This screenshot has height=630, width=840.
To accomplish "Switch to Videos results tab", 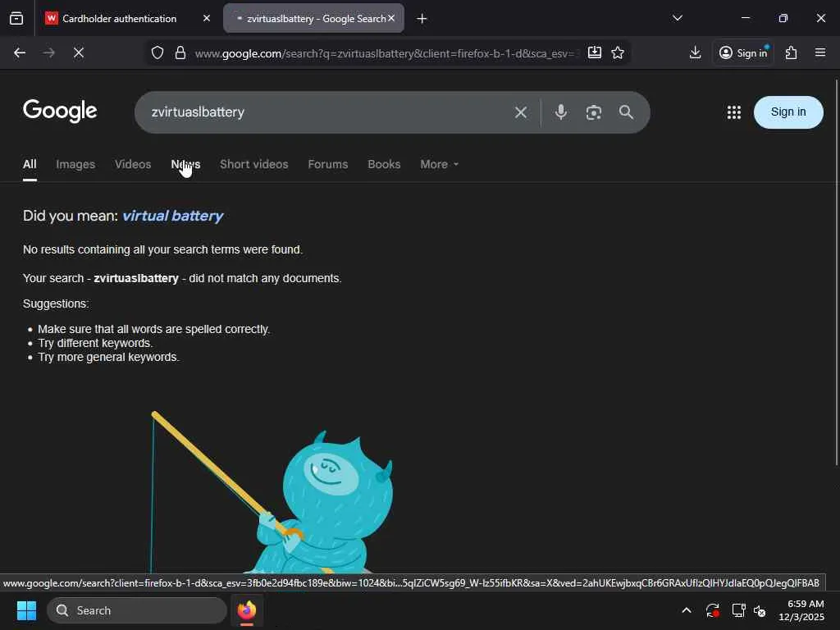I will coord(133,164).
